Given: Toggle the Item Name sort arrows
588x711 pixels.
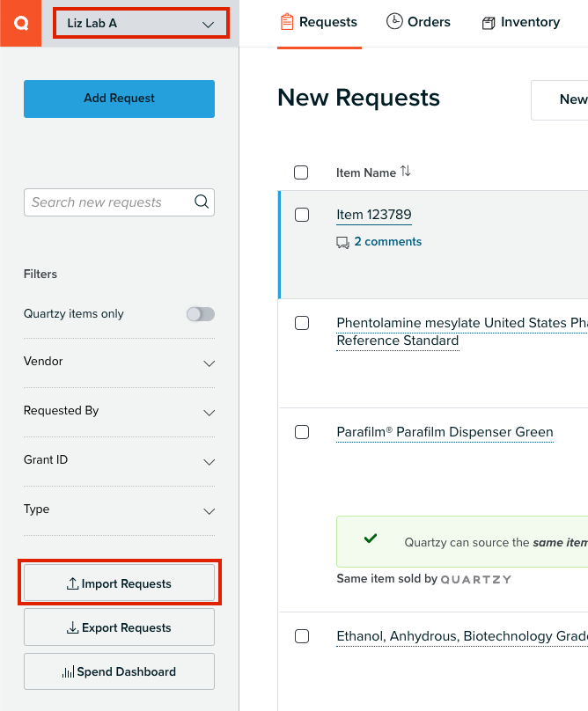Looking at the screenshot, I should coord(404,172).
